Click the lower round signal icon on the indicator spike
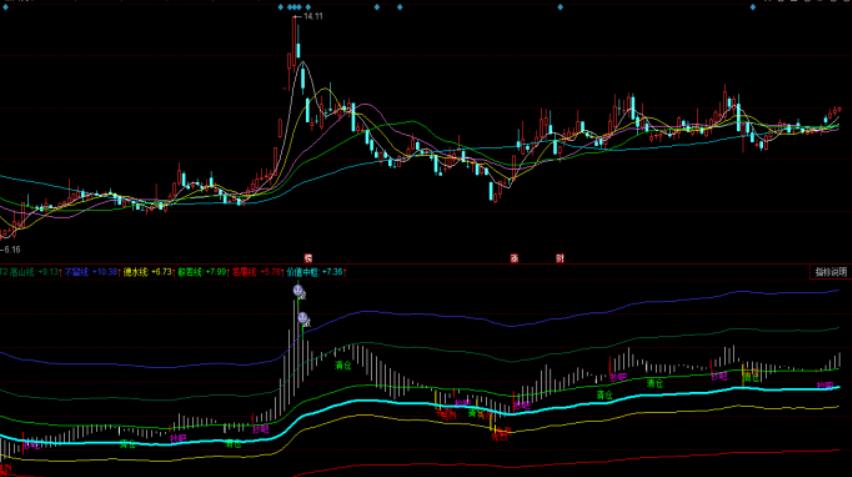852x477 pixels. click(x=302, y=318)
